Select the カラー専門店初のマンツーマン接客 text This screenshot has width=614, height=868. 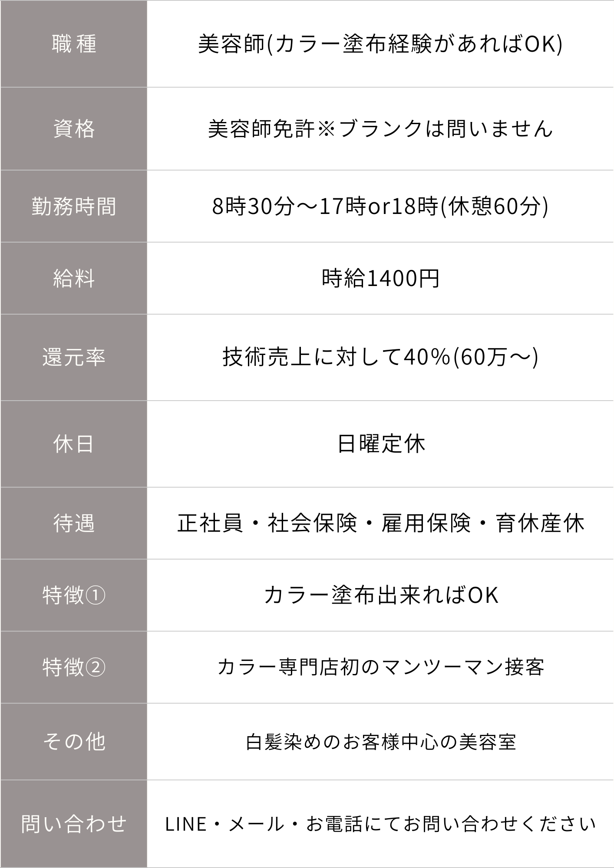(381, 667)
